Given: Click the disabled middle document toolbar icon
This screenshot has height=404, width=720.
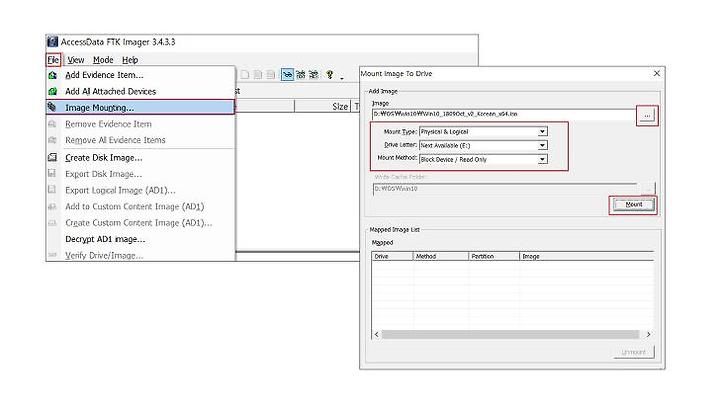Looking at the screenshot, I should coord(258,74).
